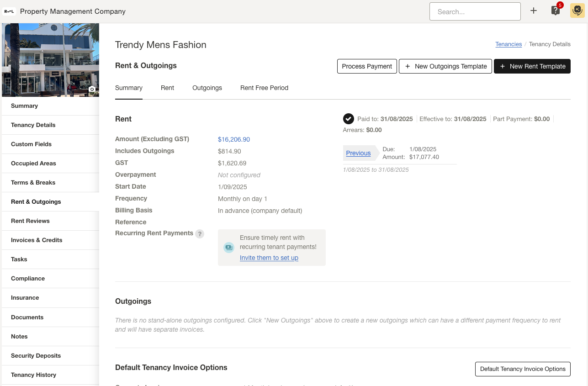Go to Previous rent period
Image resolution: width=588 pixels, height=386 pixels.
point(358,153)
